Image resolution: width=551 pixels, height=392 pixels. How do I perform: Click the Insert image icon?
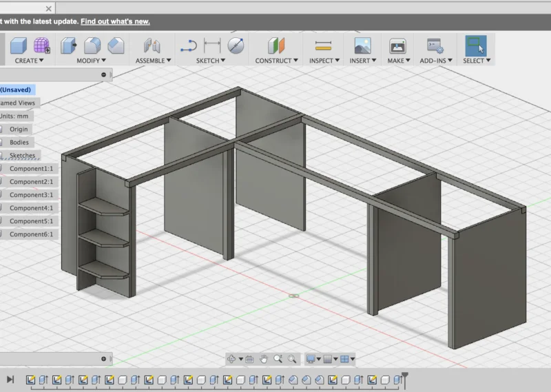click(x=363, y=45)
